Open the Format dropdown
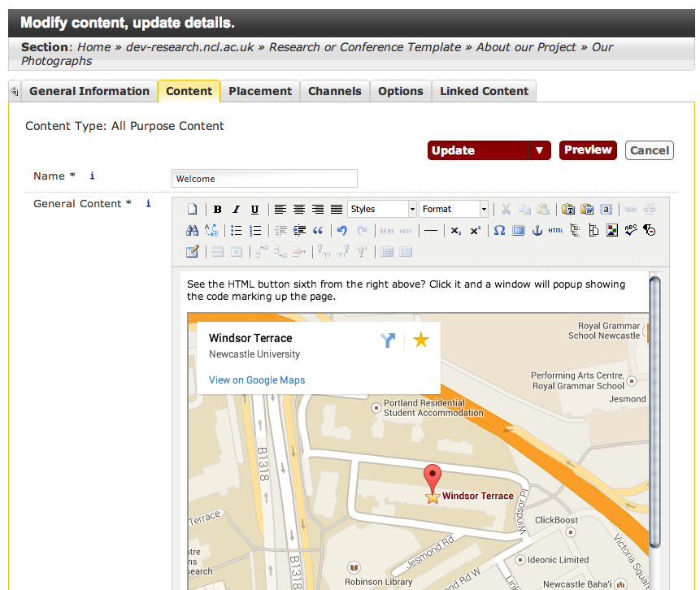Viewport: 700px width, 590px height. pyautogui.click(x=454, y=210)
